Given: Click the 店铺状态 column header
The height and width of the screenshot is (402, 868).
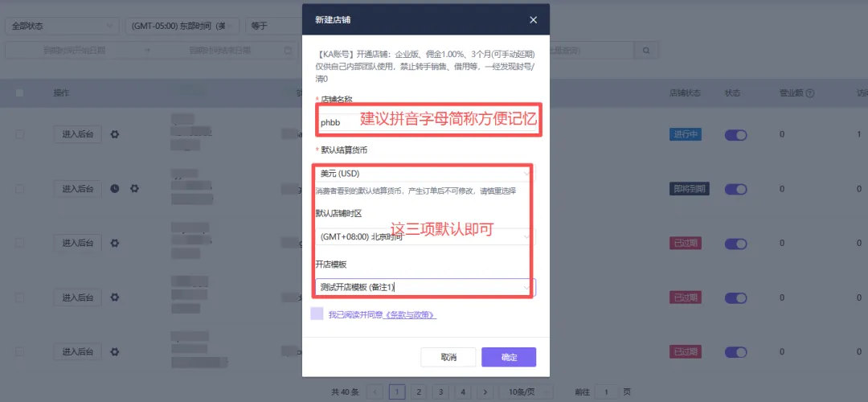Looking at the screenshot, I should pyautogui.click(x=685, y=93).
